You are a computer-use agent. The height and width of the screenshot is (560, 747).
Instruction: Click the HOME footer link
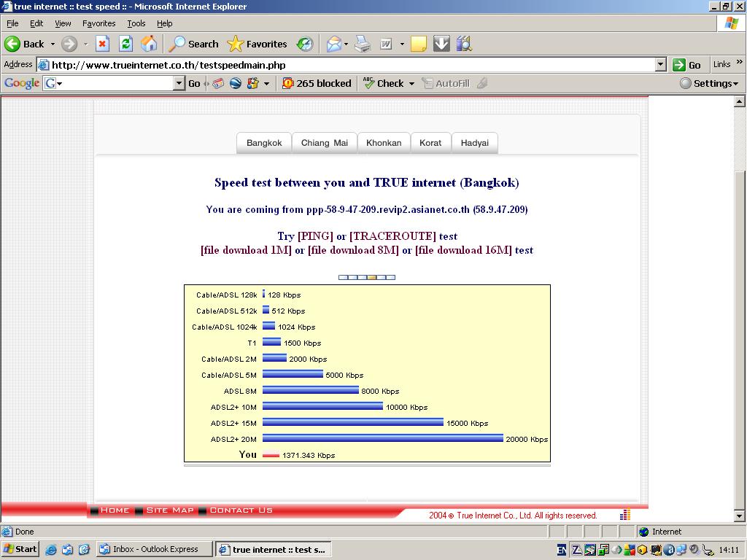coord(115,510)
